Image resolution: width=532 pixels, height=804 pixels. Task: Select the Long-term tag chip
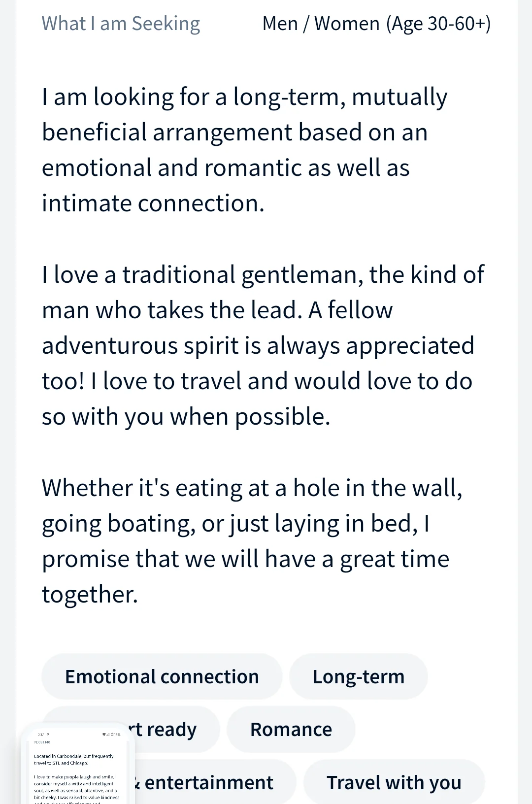click(359, 677)
